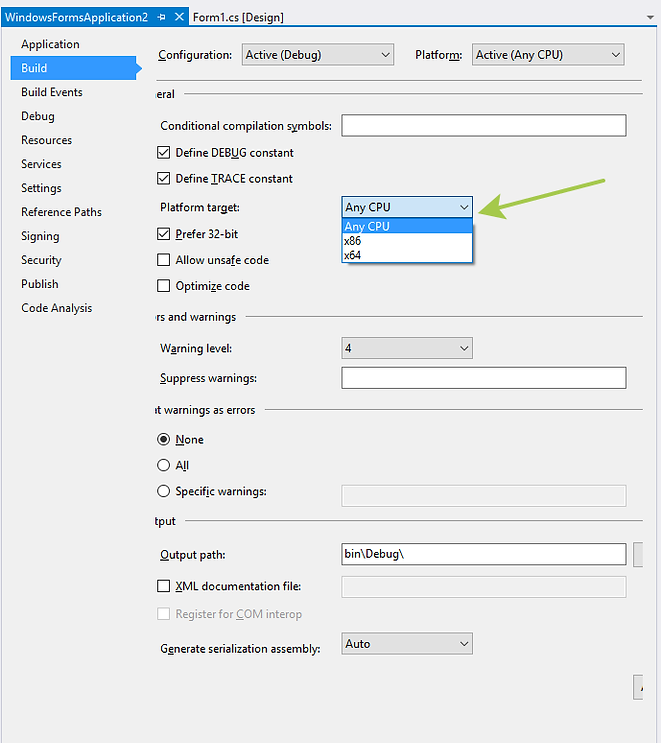Select the Build page
This screenshot has height=743, width=661.
point(73,68)
